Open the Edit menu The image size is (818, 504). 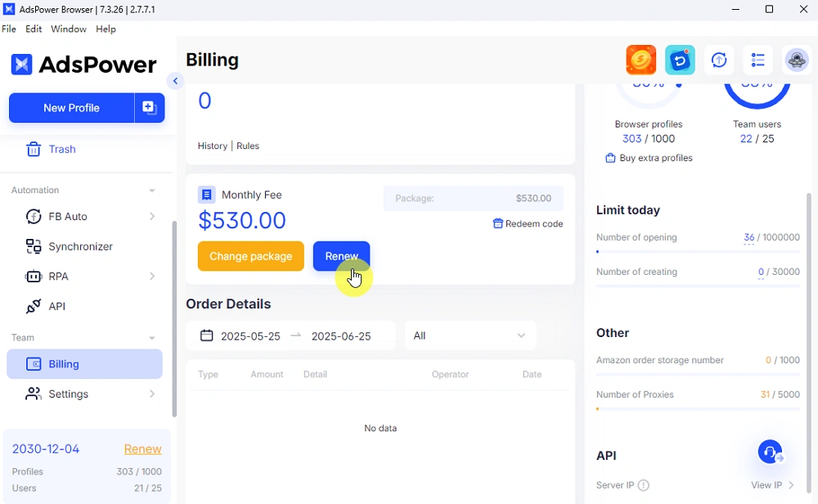[x=34, y=29]
